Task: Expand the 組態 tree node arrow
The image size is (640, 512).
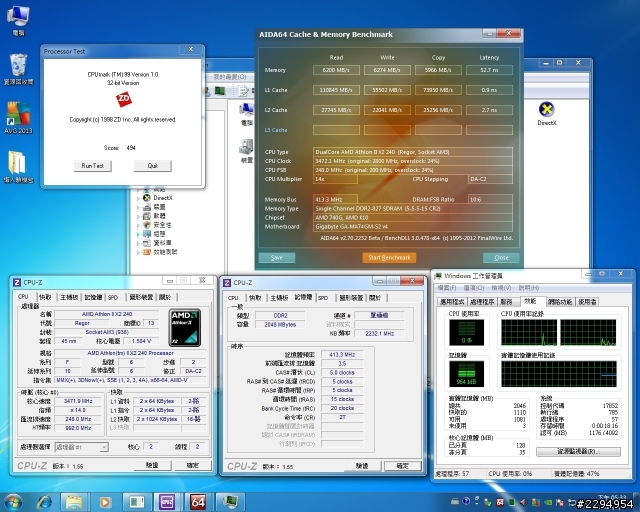Action: point(138,234)
